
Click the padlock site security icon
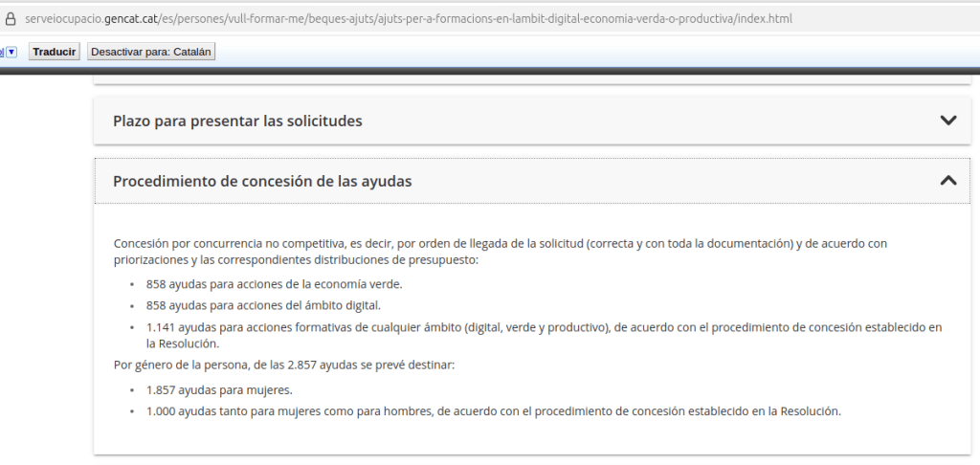click(11, 19)
